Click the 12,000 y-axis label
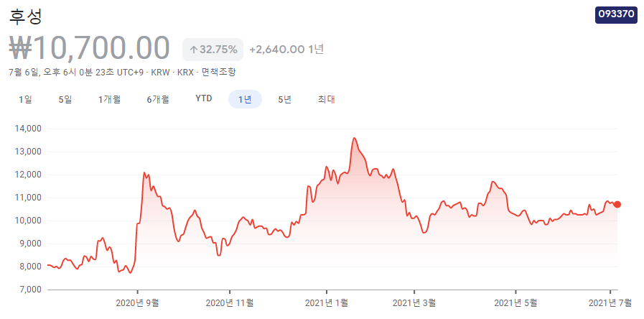Image resolution: width=644 pixels, height=319 pixels. click(29, 175)
